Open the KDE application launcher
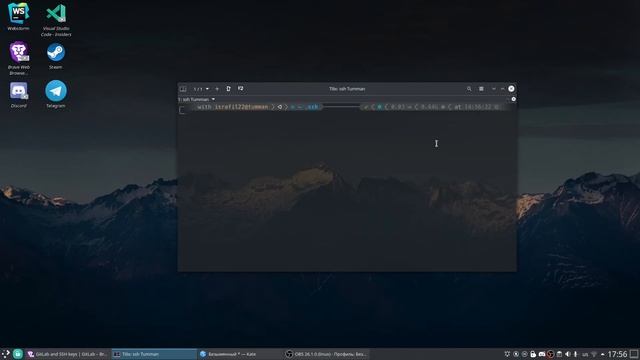Screen dimensions: 640x360 (6, 354)
